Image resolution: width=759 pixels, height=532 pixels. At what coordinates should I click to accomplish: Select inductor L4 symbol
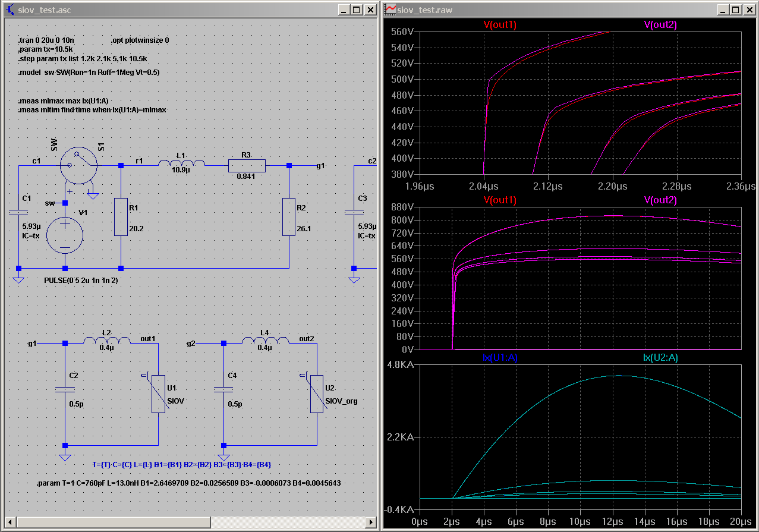coord(266,340)
